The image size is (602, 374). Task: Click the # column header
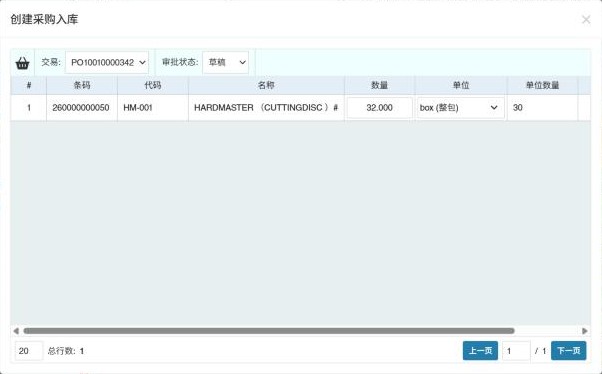pos(29,85)
